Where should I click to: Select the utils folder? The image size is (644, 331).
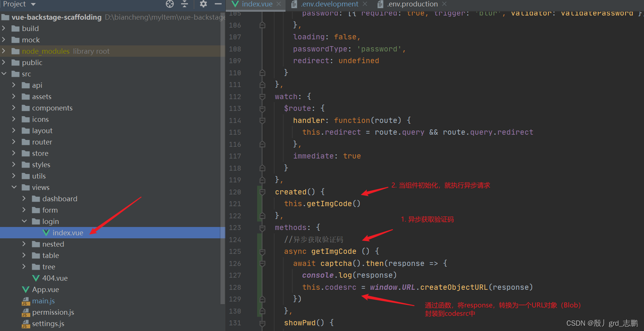[39, 176]
